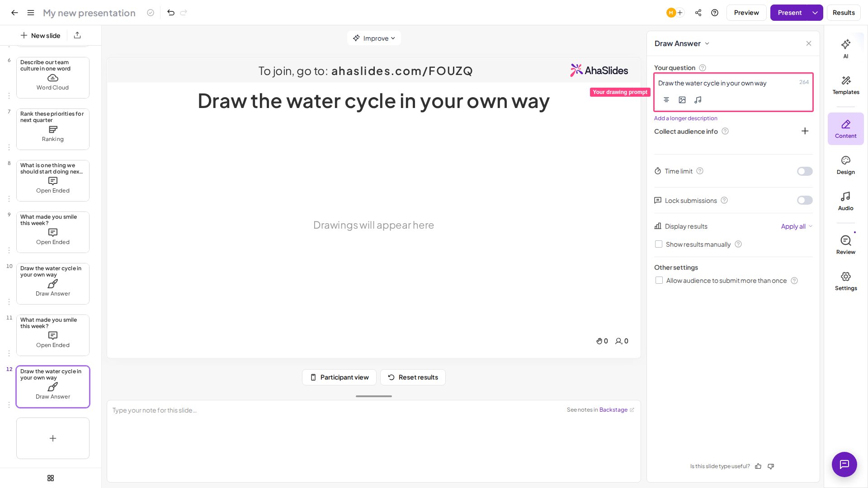Add Collect audience info with plus icon
The image size is (868, 488).
[x=805, y=131]
